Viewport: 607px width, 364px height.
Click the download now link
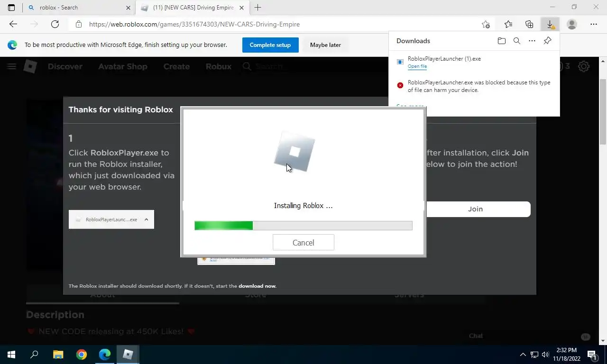click(257, 286)
